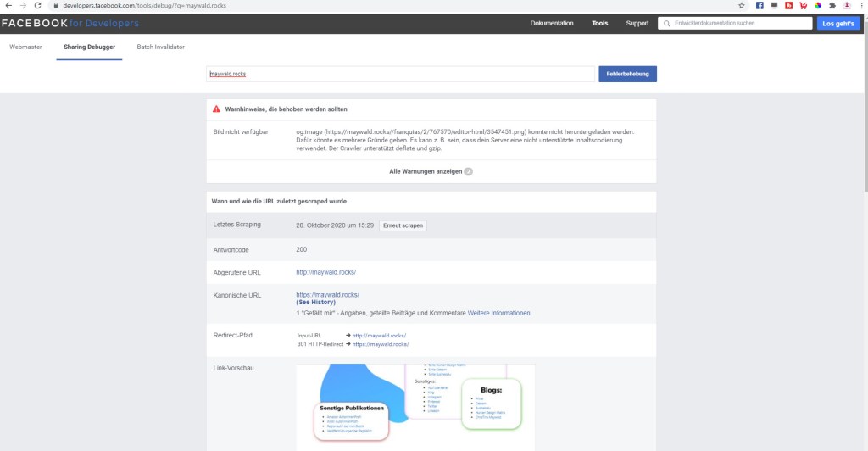Open the Support menu item
This screenshot has width=868, height=451.
coord(637,24)
